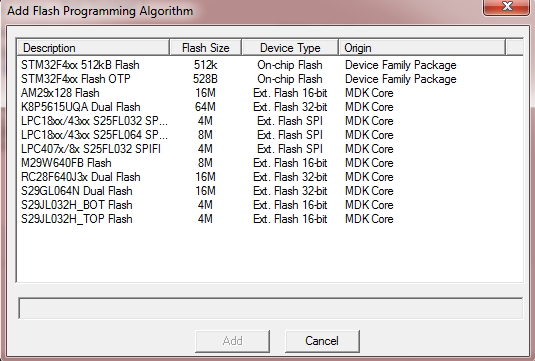The height and width of the screenshot is (361, 535).
Task: Click the 528B flash size cell
Action: coord(205,79)
